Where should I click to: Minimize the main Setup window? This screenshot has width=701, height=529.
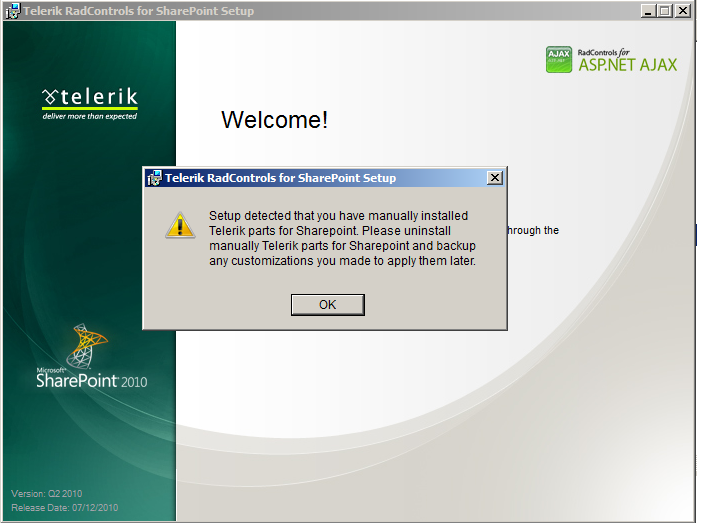648,11
